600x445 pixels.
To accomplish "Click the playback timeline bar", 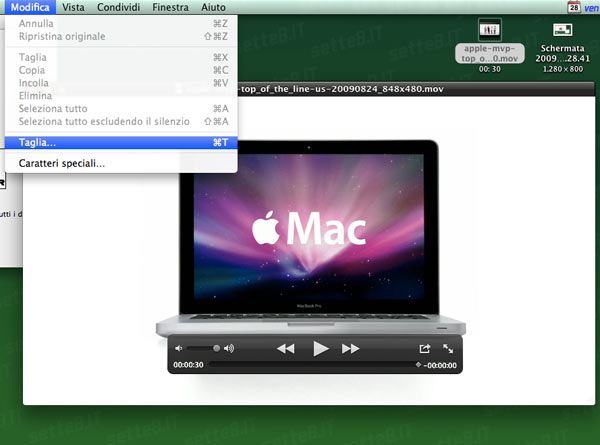I will [314, 365].
